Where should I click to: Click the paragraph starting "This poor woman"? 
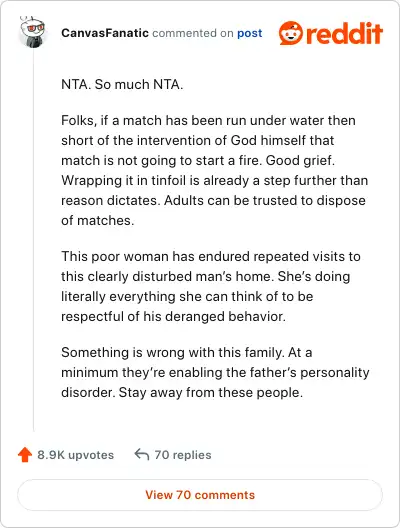[x=211, y=286]
